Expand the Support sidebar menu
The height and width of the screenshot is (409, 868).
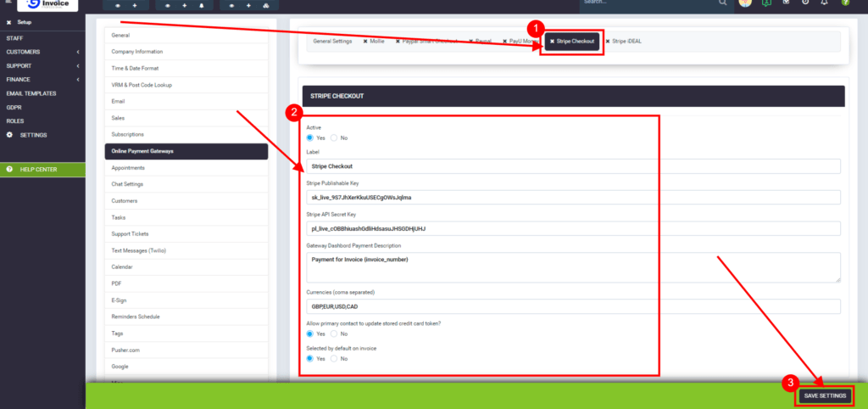(x=42, y=66)
